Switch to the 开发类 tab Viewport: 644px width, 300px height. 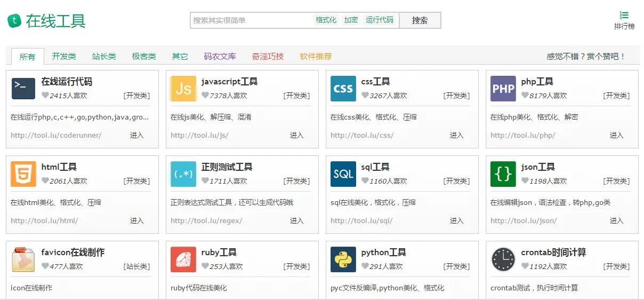pyautogui.click(x=64, y=57)
